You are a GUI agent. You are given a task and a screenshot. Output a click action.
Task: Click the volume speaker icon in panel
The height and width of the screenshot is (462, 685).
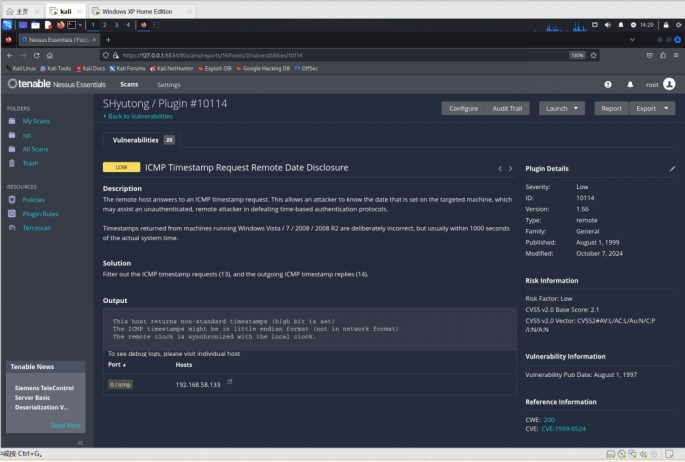point(608,25)
